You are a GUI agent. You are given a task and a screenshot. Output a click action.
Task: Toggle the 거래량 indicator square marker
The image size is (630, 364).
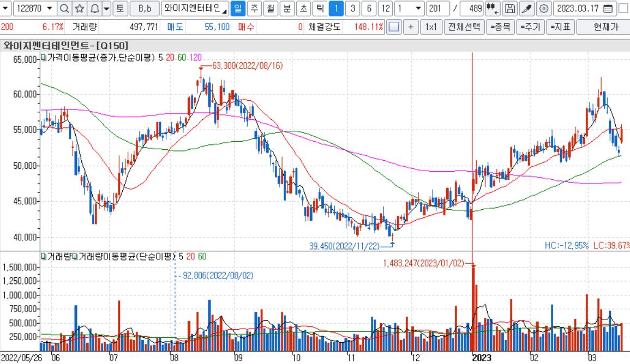tap(44, 257)
